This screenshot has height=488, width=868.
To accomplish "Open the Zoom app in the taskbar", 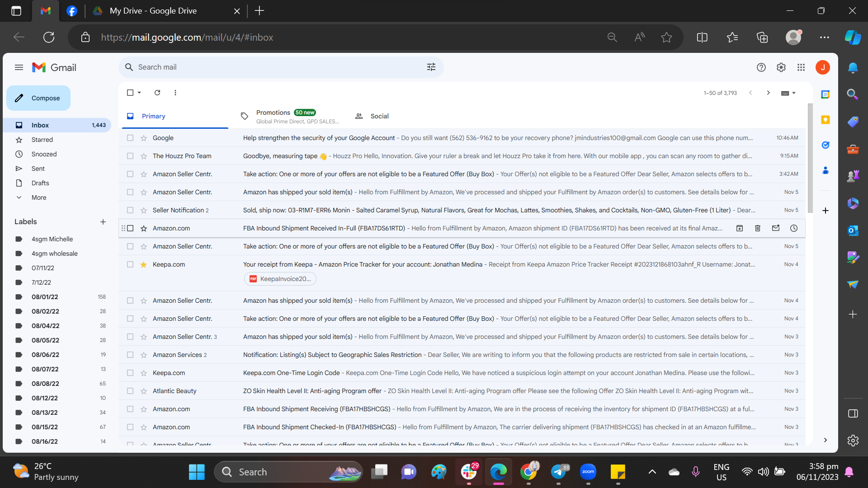I will coord(588,472).
